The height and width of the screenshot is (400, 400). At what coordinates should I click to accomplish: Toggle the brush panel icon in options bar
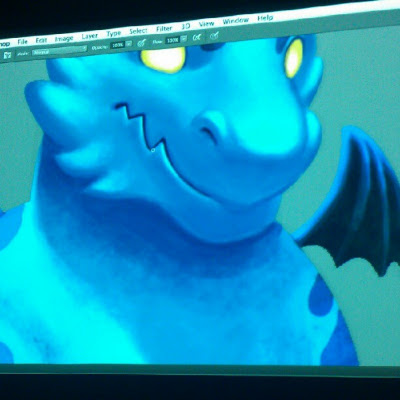pyautogui.click(x=7, y=55)
